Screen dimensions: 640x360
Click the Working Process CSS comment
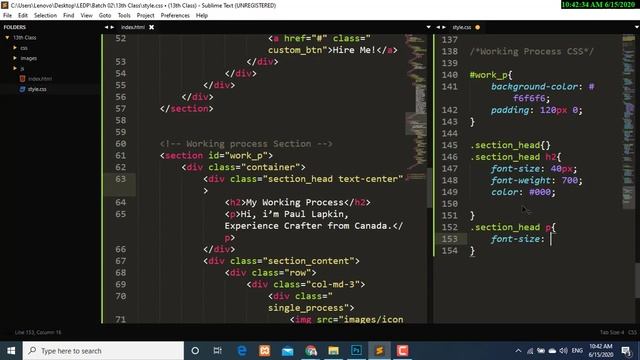[x=531, y=51]
